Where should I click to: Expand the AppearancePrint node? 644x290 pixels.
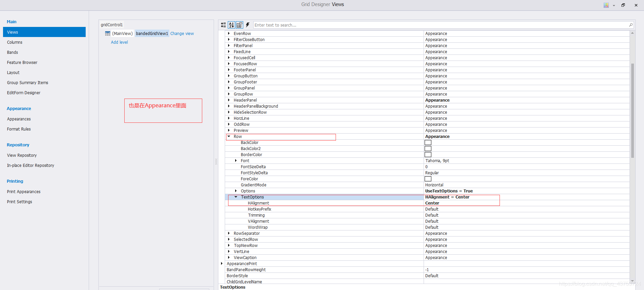click(x=222, y=263)
